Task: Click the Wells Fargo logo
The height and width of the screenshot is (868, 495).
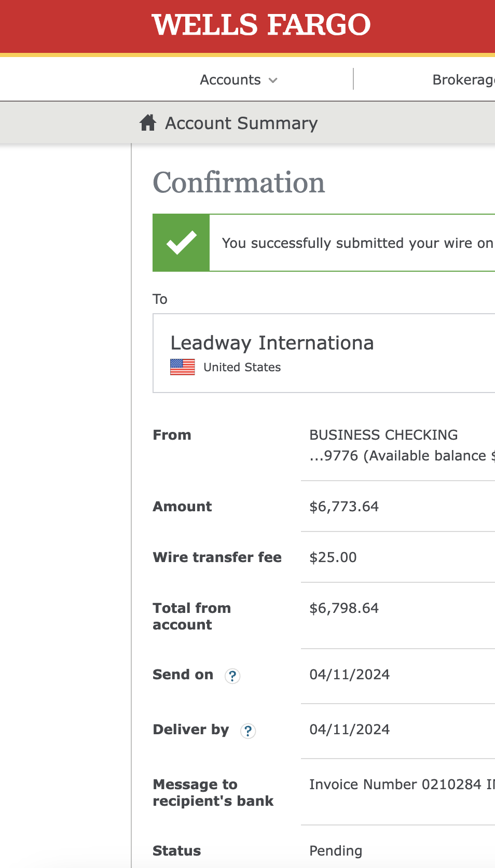Action: click(x=261, y=25)
